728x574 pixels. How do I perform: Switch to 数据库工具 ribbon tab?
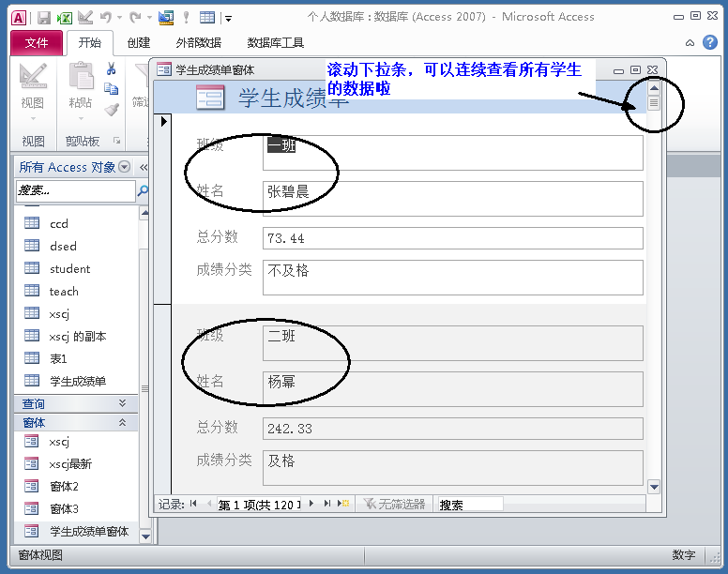coord(275,43)
